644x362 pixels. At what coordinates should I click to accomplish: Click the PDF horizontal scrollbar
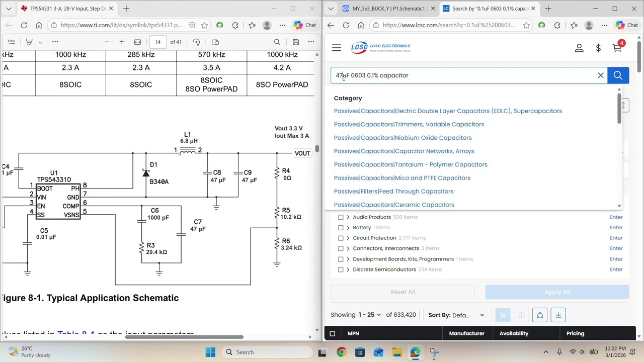(184, 337)
